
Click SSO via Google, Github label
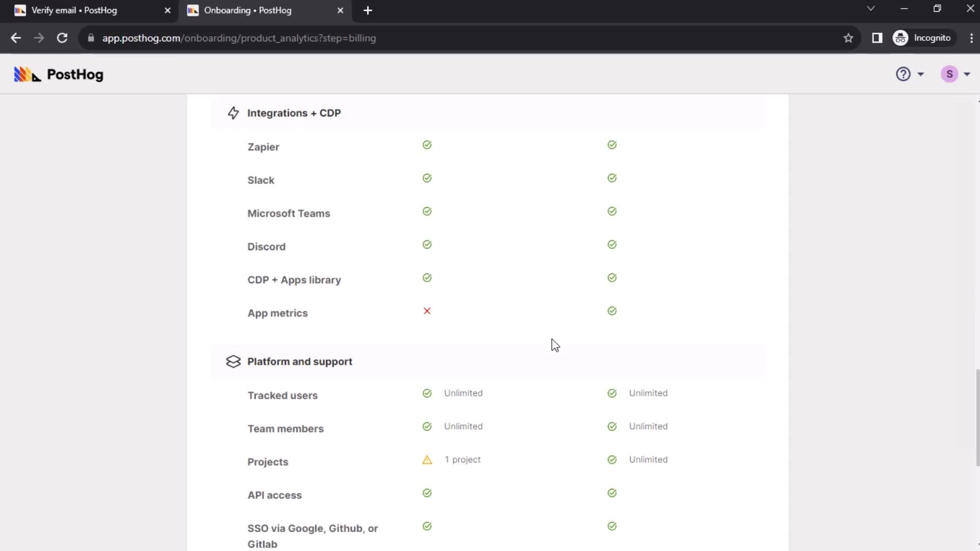[313, 536]
